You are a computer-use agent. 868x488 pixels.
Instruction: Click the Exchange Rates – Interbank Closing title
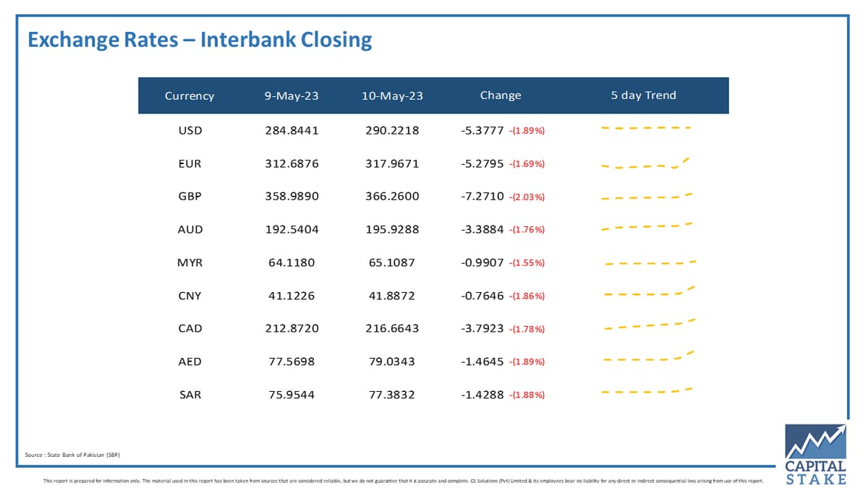coord(200,39)
